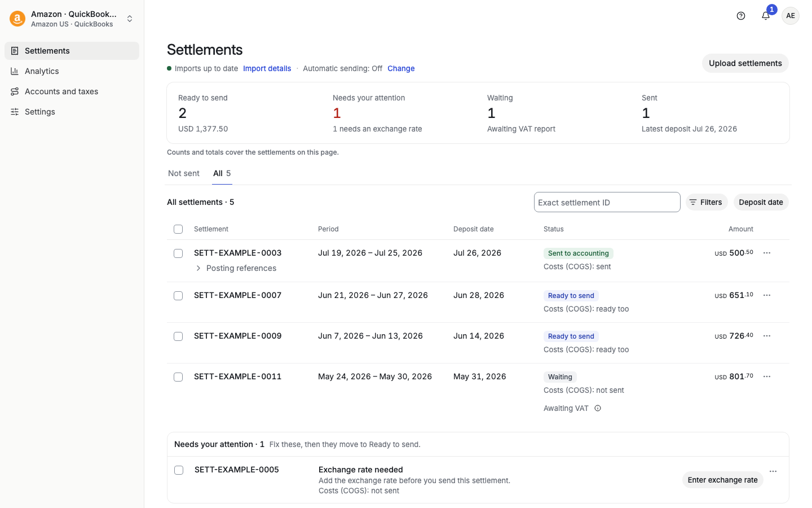The width and height of the screenshot is (812, 508).
Task: Open the notifications bell
Action: (766, 16)
